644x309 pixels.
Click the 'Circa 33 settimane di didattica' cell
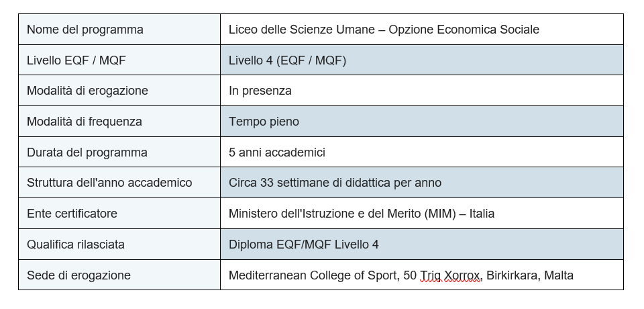(422, 183)
